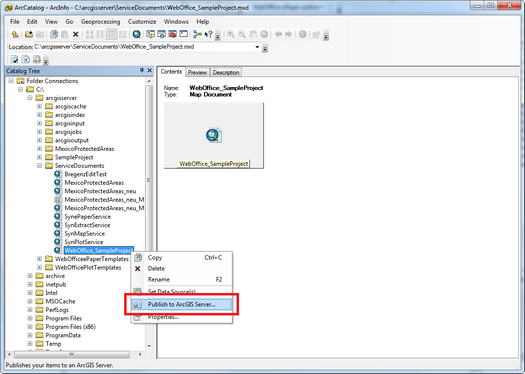The image size is (525, 374).
Task: Open the Location path dropdown
Action: 257,47
